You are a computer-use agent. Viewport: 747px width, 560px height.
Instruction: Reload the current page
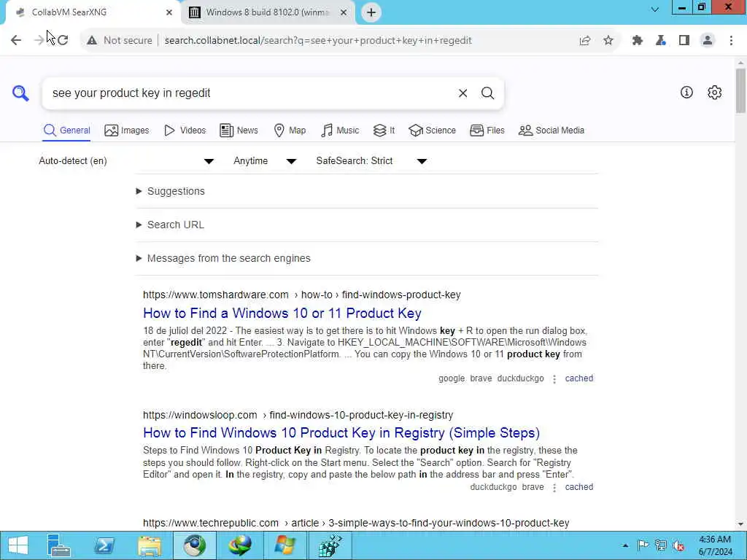tap(63, 41)
